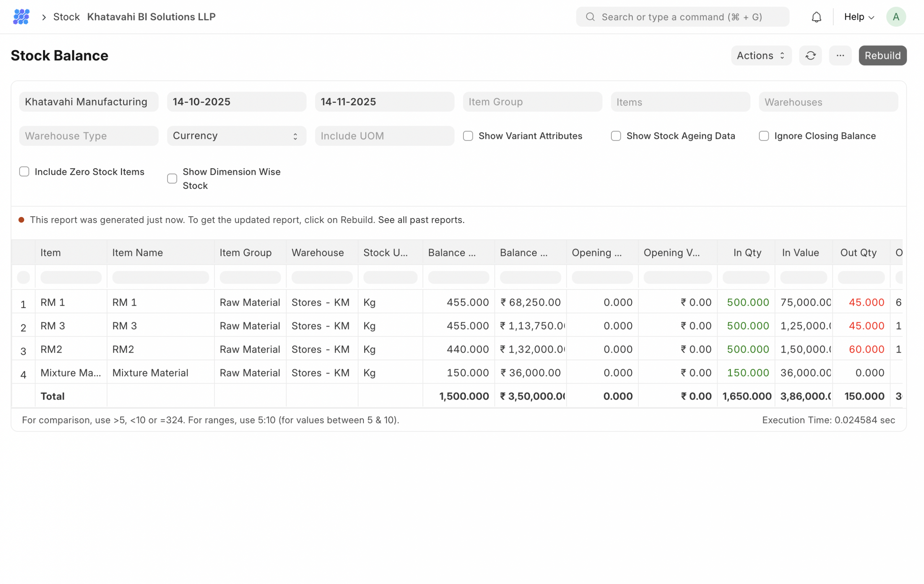The height and width of the screenshot is (584, 924).
Task: Tick the Ignore Closing Balance checkbox
Action: coord(764,136)
